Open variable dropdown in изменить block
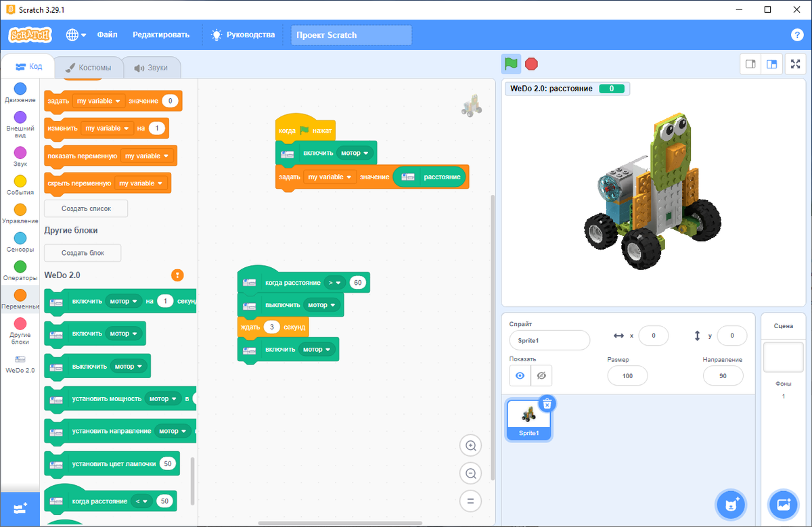812x527 pixels. click(106, 128)
